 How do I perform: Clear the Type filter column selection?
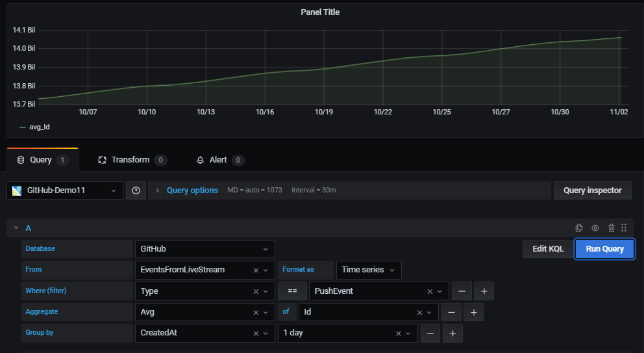pos(256,291)
